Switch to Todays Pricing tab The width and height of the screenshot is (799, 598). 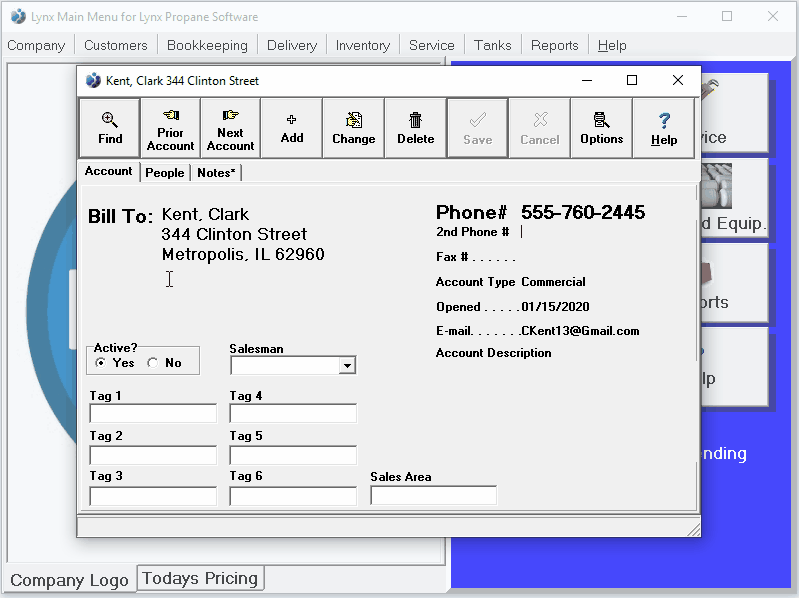[x=200, y=578]
